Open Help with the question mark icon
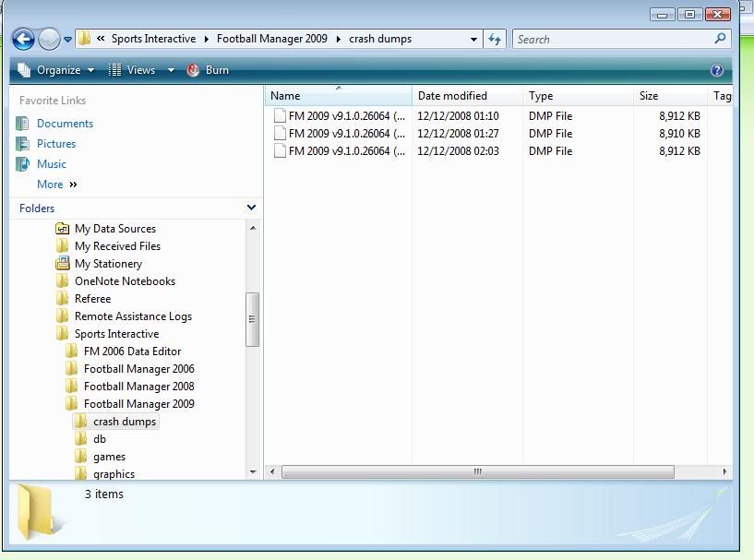The image size is (754, 560). (716, 70)
